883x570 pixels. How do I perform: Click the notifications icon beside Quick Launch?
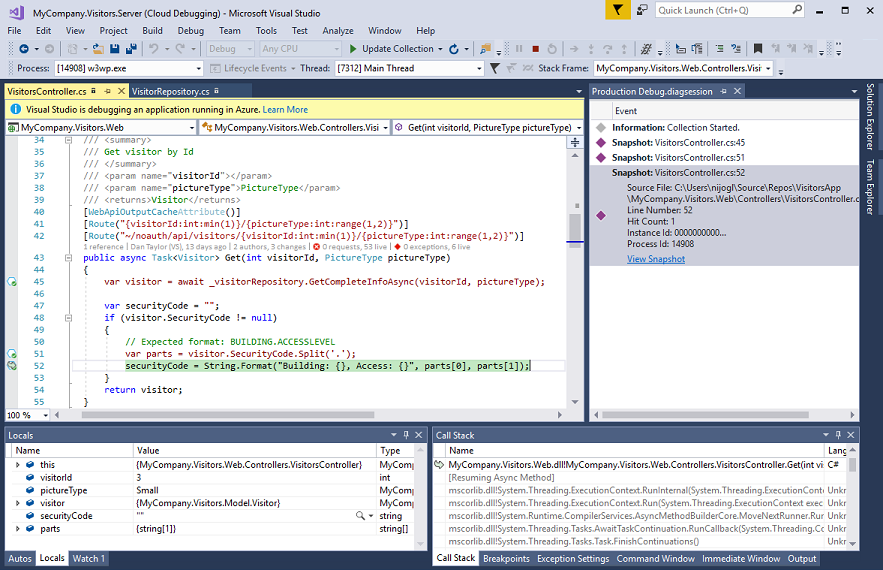coord(642,10)
